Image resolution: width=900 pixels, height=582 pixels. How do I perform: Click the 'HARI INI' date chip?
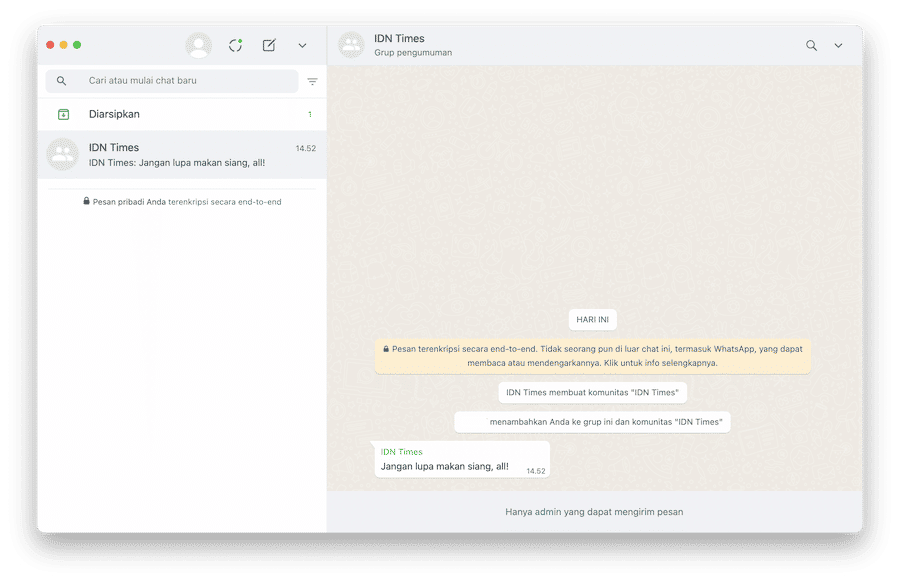coord(592,320)
